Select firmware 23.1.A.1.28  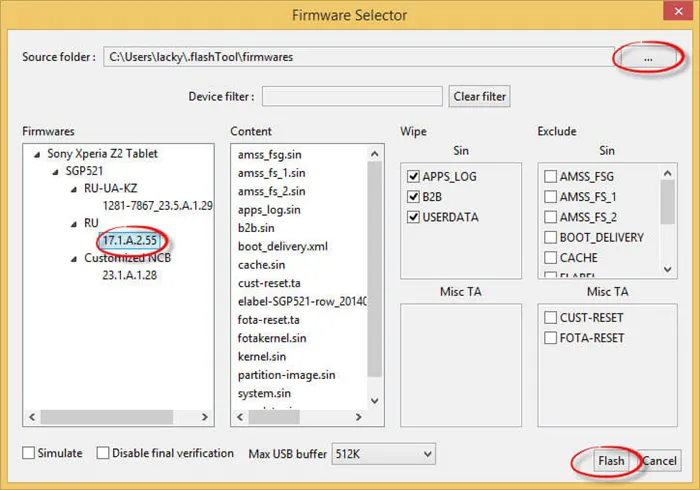tap(129, 275)
